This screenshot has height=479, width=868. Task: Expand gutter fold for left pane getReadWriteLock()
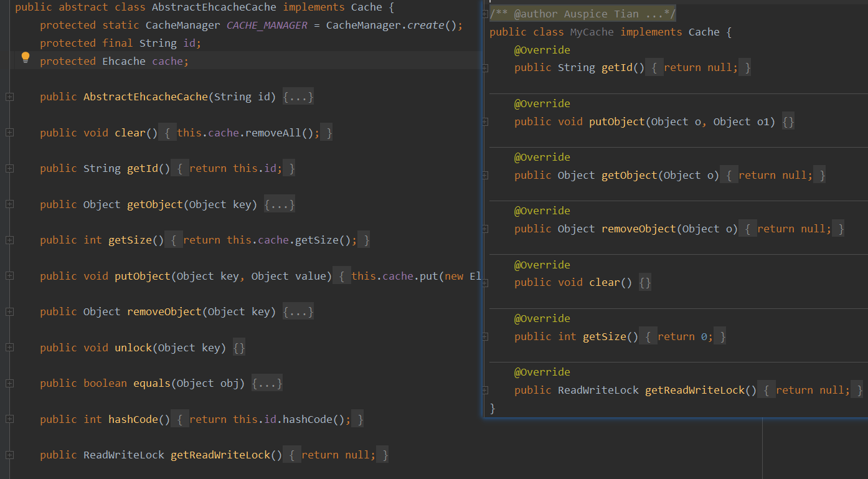coord(9,455)
